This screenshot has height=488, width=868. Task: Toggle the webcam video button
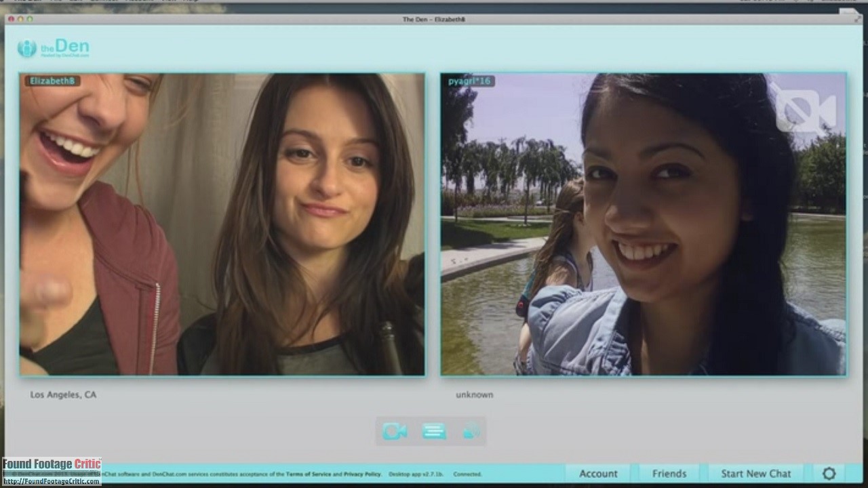click(x=395, y=432)
